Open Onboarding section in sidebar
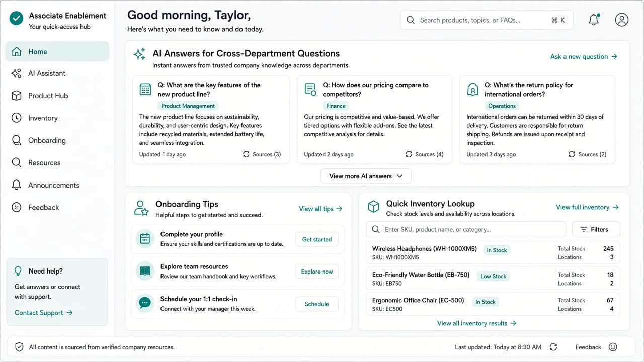The image size is (644, 362). [57, 140]
